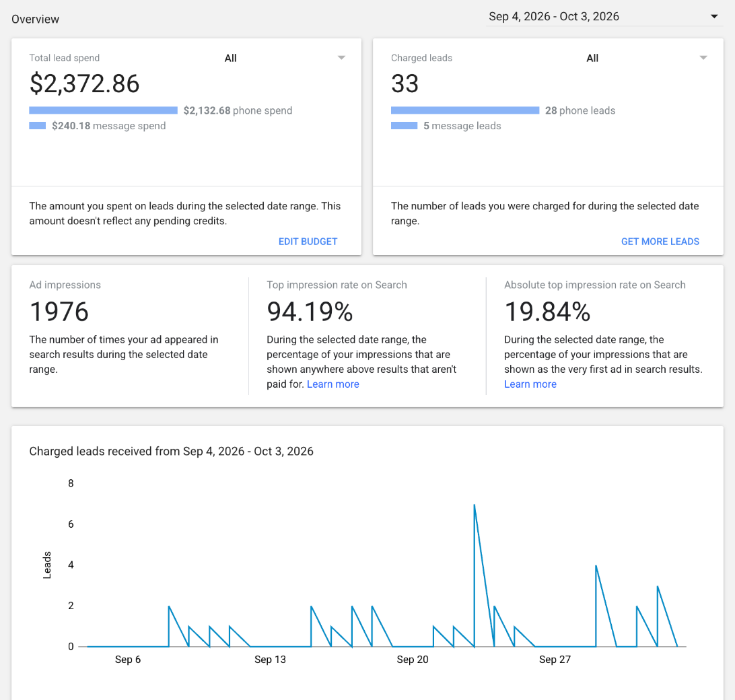Click the '5 message leads' label
The width and height of the screenshot is (735, 700).
462,126
